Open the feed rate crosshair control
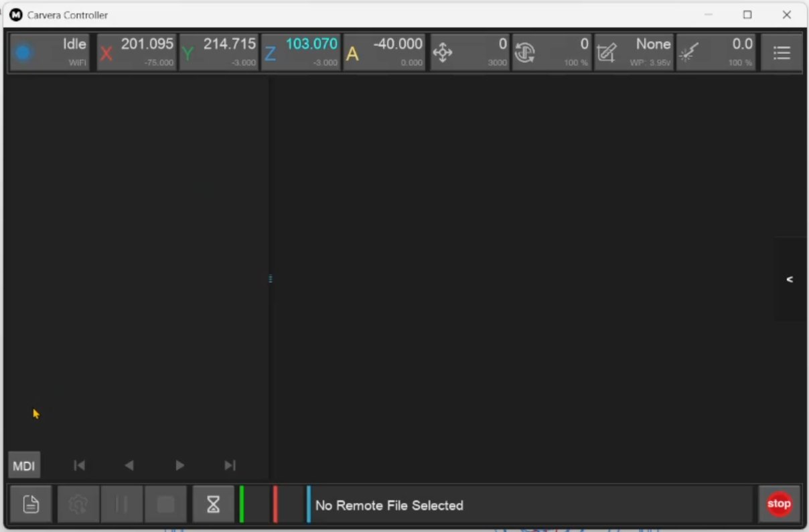The width and height of the screenshot is (809, 532). pos(469,52)
